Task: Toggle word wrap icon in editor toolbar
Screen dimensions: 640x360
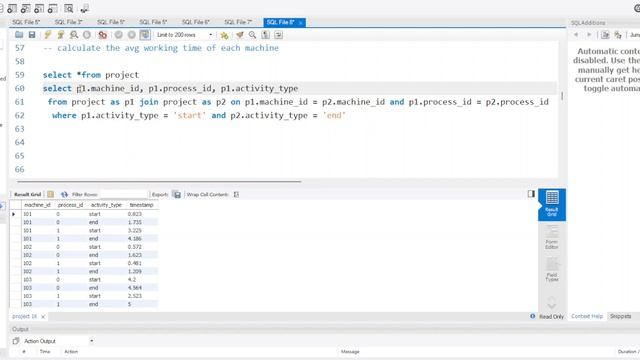Action: (x=279, y=35)
